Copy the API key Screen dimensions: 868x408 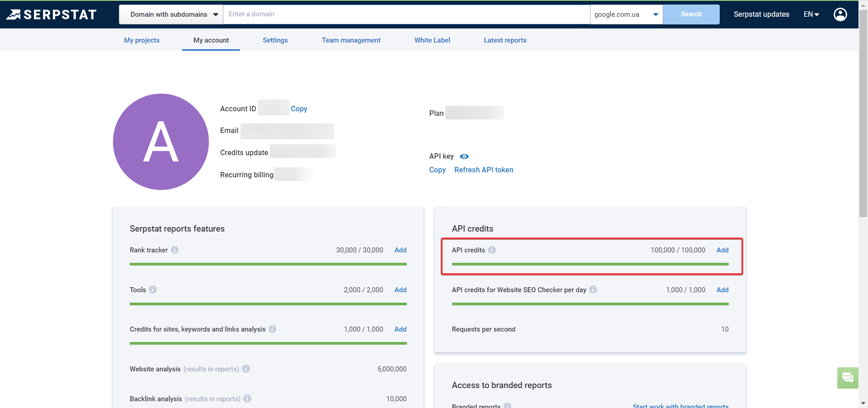(x=437, y=170)
